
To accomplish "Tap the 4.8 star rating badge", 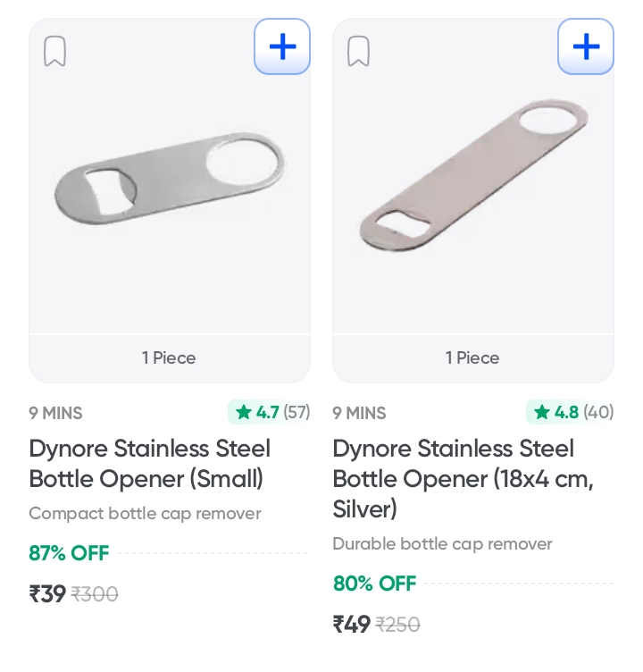I will click(x=572, y=412).
